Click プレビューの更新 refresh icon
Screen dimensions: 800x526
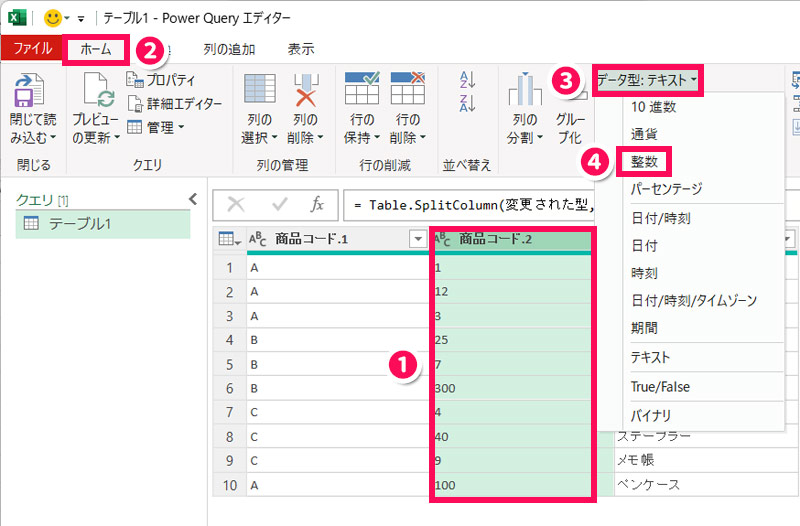click(x=98, y=90)
